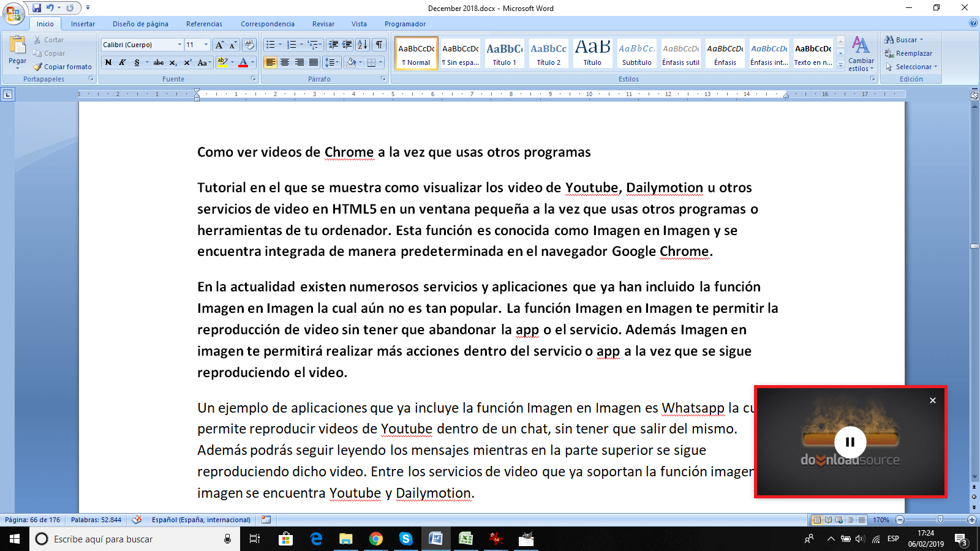Switch to Referencias tab
Viewport: 980px width, 551px height.
[204, 24]
